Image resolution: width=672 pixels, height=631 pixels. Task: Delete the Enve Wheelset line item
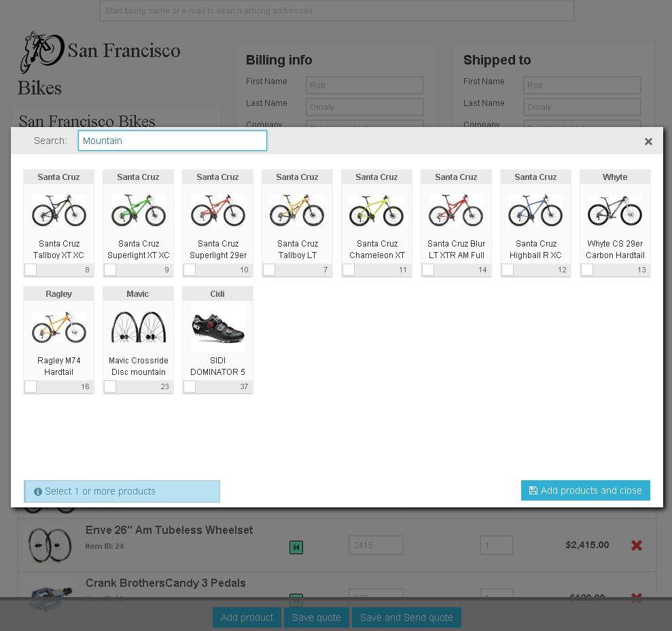click(636, 545)
